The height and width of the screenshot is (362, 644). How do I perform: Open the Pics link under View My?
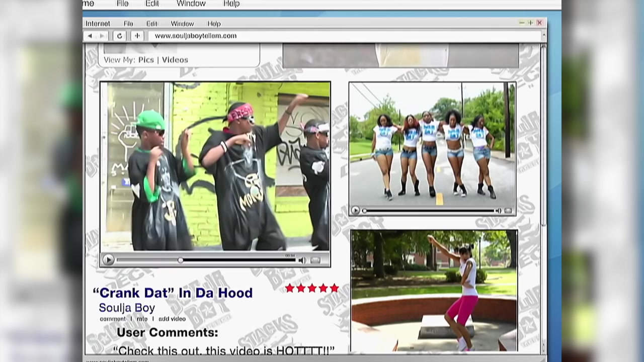point(146,60)
